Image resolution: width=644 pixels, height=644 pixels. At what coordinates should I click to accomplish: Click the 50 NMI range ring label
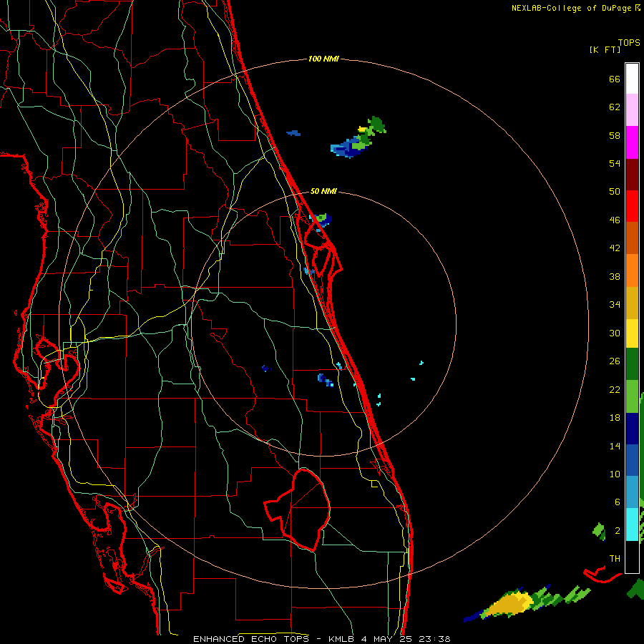pyautogui.click(x=323, y=191)
